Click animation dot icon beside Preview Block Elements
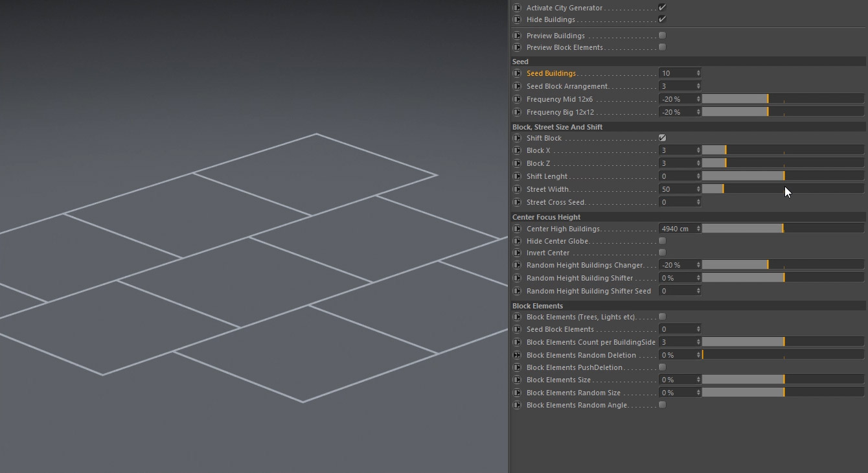This screenshot has height=473, width=868. (517, 47)
